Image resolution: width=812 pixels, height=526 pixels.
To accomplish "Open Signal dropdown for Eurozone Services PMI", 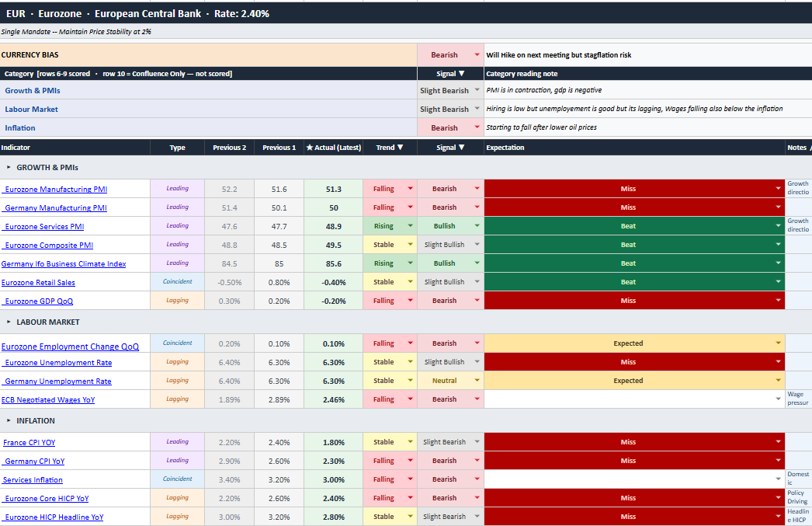I will click(477, 226).
